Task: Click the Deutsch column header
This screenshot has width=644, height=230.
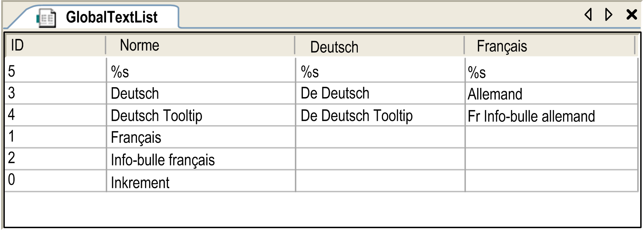Action: pyautogui.click(x=379, y=45)
